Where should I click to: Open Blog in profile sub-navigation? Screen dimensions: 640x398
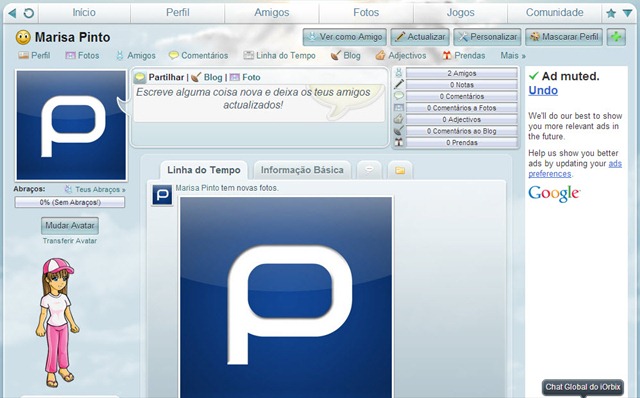(x=346, y=56)
